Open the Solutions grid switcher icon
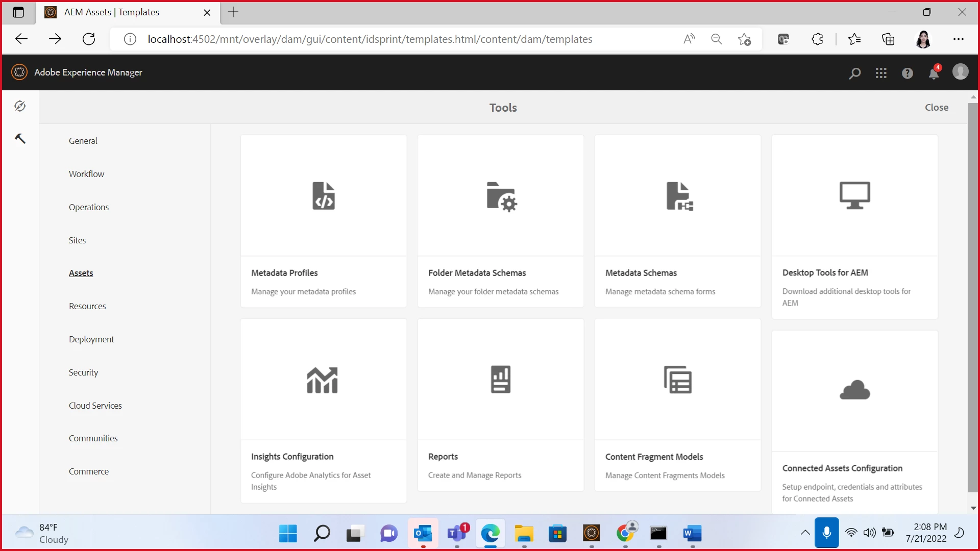 pos(881,73)
